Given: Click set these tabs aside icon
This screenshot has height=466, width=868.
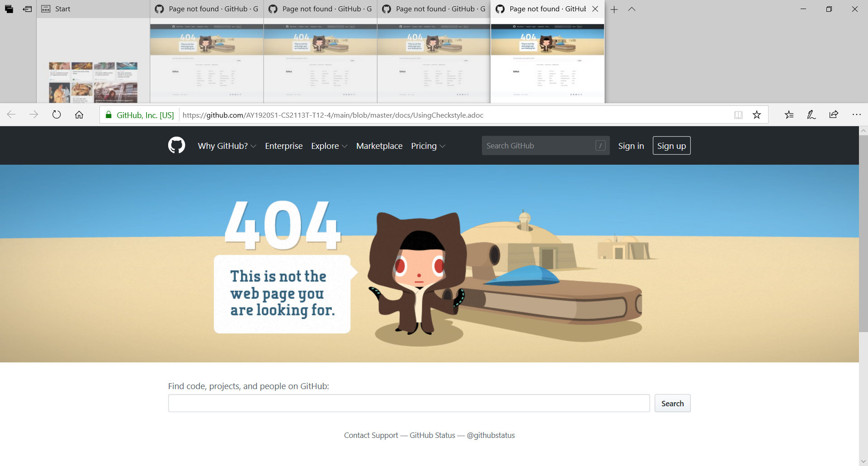Looking at the screenshot, I should pyautogui.click(x=28, y=9).
